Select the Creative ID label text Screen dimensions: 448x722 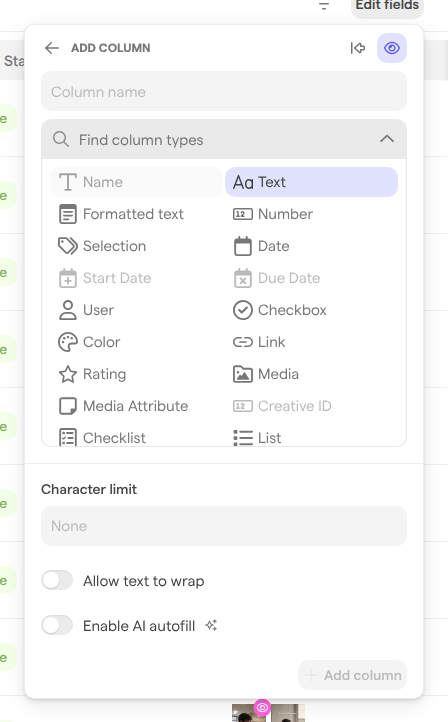point(295,406)
